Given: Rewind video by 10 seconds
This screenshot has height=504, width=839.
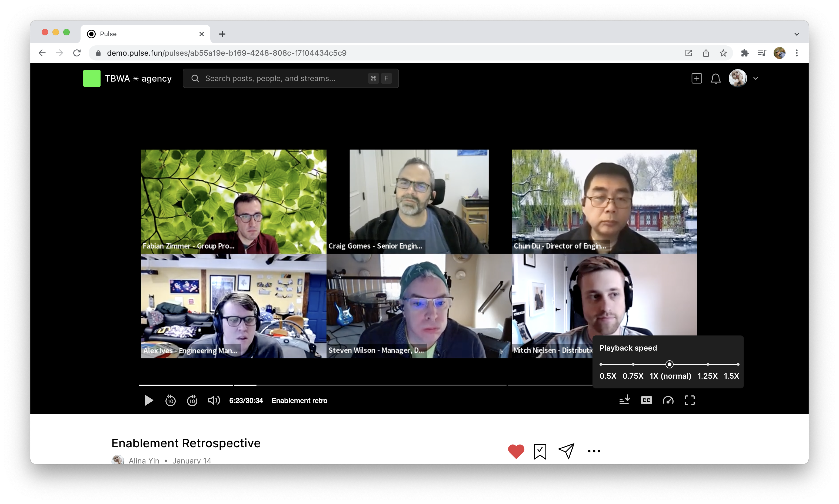Looking at the screenshot, I should tap(170, 400).
